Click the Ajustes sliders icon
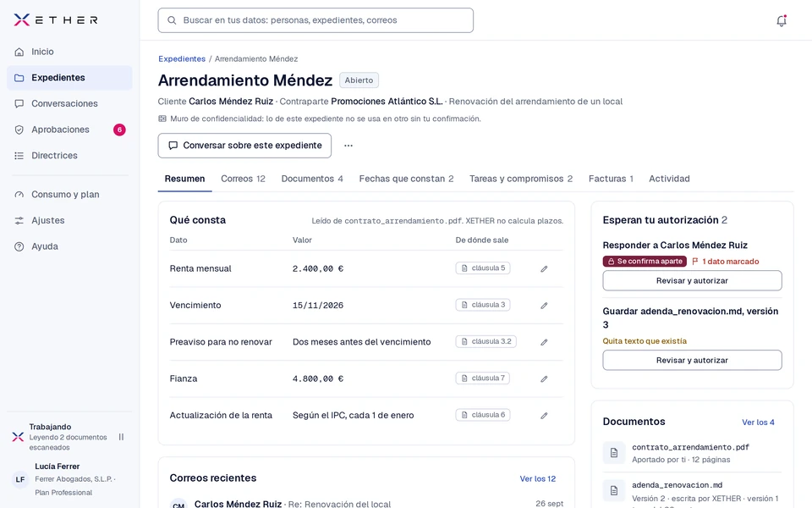 point(19,220)
